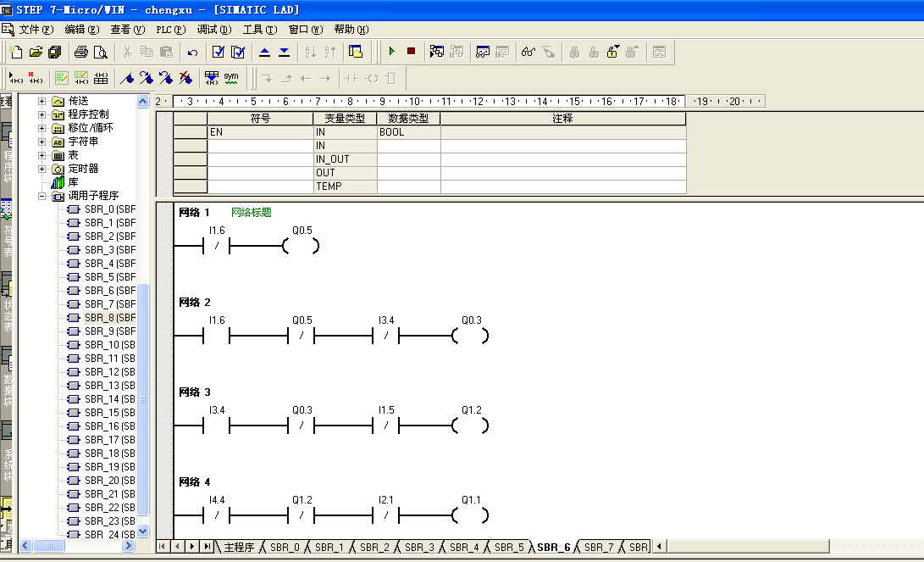Image resolution: width=924 pixels, height=562 pixels.
Task: Click the Insert network icon
Action: click(x=15, y=78)
